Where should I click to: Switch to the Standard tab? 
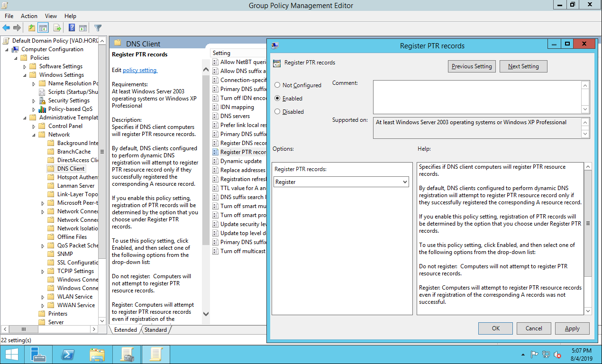155,330
